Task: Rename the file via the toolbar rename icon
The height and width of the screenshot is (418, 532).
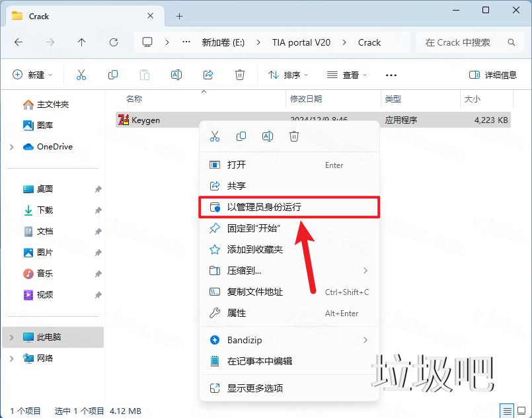Action: click(x=176, y=75)
